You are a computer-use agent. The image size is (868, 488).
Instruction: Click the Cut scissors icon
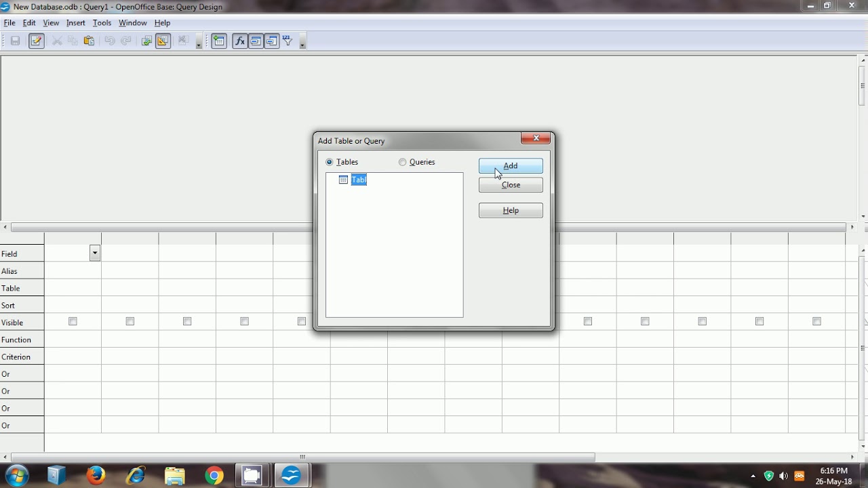pyautogui.click(x=57, y=41)
